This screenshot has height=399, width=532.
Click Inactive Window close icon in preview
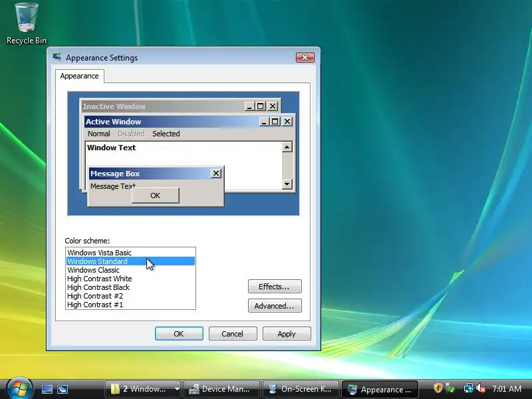273,106
